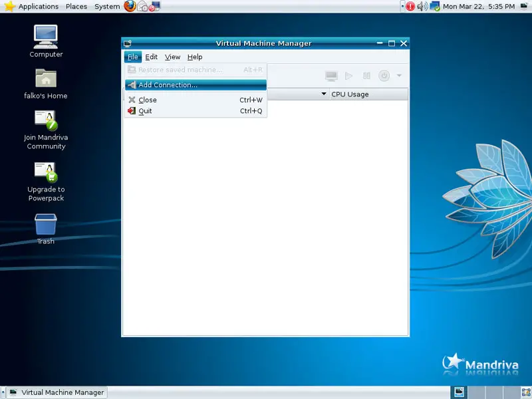Click the greyed Restore saved machine entry

[x=196, y=70]
